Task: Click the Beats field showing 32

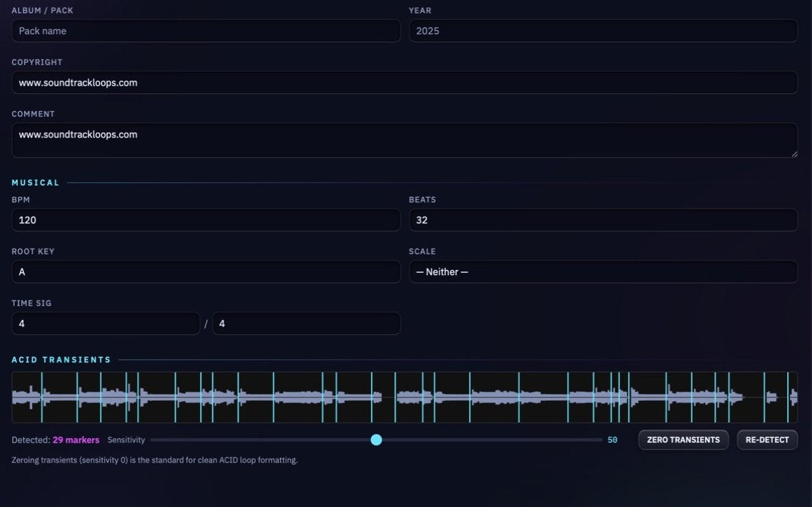Action: tap(602, 220)
